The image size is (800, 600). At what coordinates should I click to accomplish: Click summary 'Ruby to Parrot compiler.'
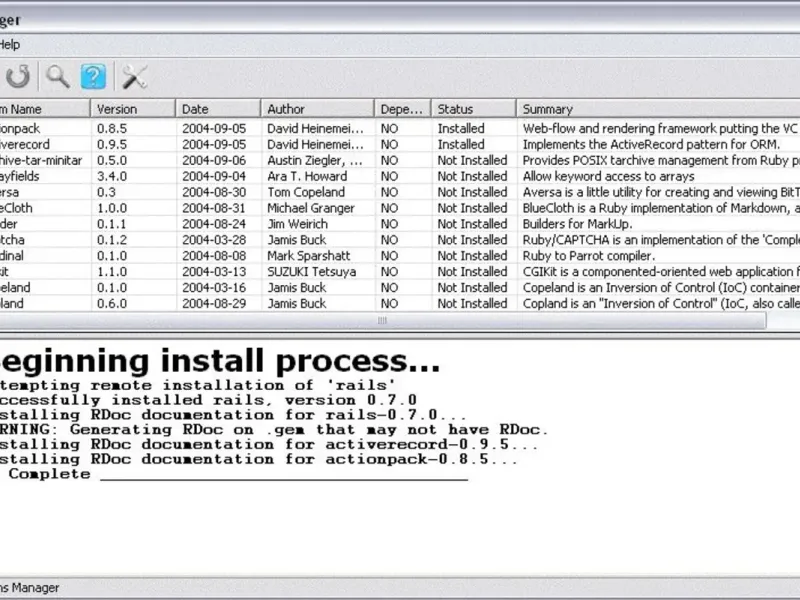pyautogui.click(x=589, y=256)
